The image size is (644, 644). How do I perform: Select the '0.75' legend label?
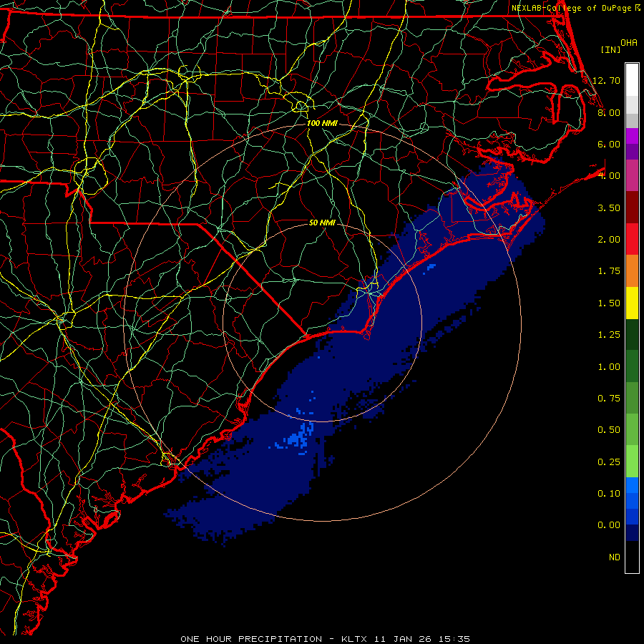(x=609, y=399)
